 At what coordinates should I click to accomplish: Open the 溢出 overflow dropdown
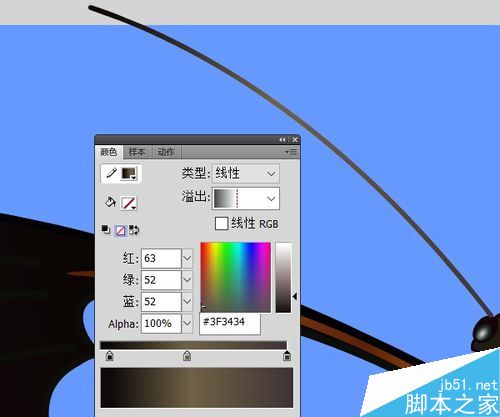pyautogui.click(x=246, y=199)
